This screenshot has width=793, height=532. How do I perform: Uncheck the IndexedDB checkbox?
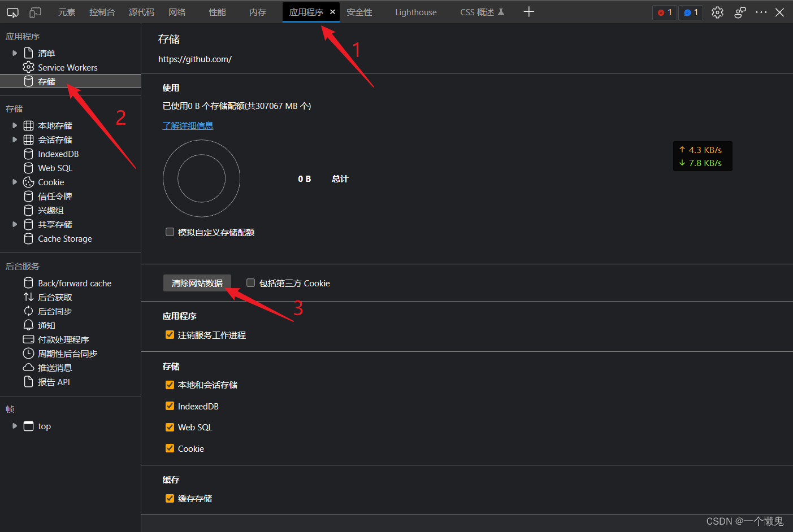(x=170, y=405)
